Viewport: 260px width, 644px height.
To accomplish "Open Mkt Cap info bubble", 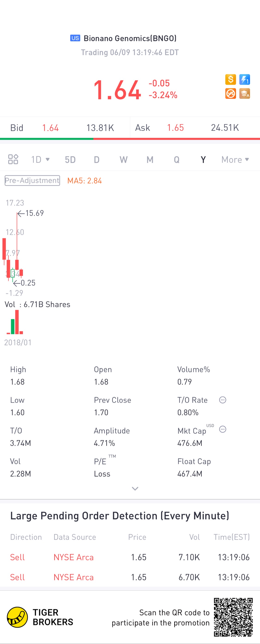I will (x=223, y=429).
